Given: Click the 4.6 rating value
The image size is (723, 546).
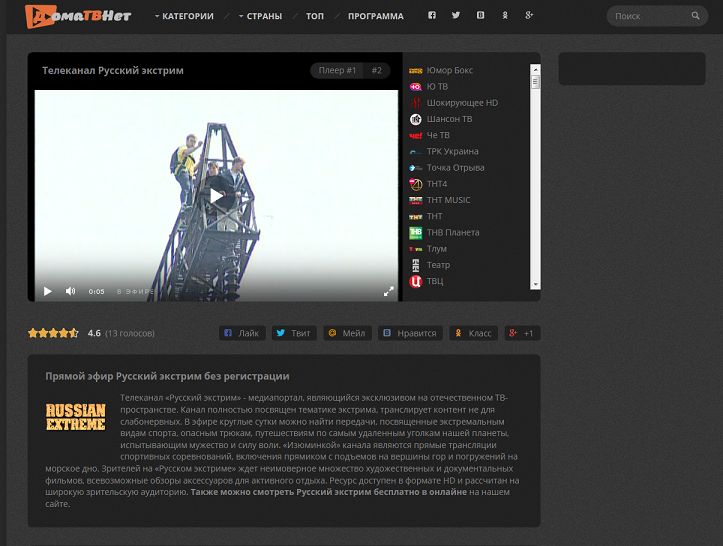Looking at the screenshot, I should click(94, 333).
